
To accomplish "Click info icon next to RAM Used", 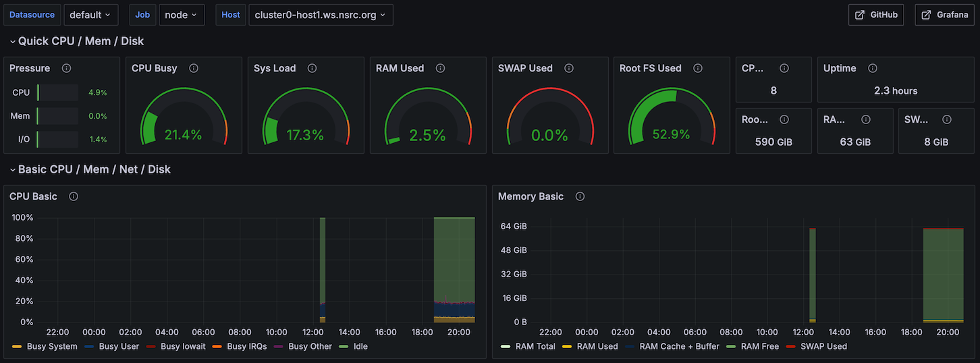I will [441, 68].
